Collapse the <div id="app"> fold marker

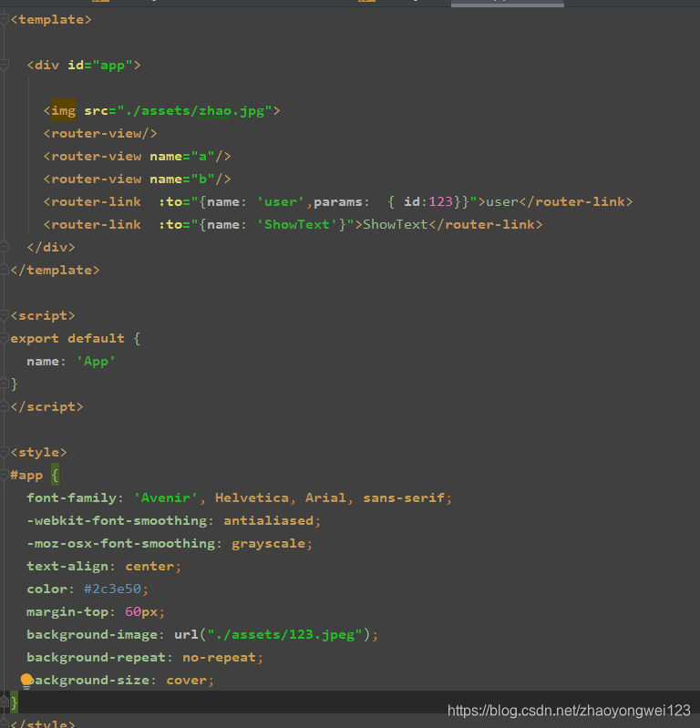click(x=5, y=65)
